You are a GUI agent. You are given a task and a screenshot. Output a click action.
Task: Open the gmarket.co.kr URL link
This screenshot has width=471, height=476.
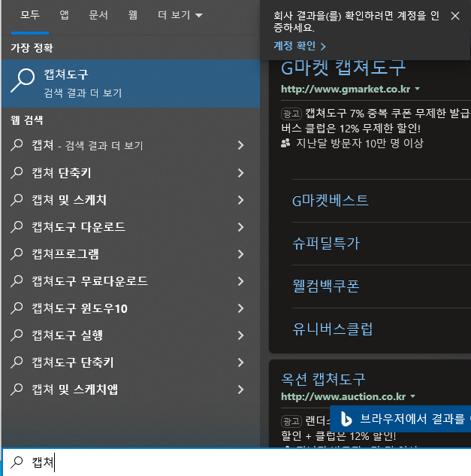pyautogui.click(x=346, y=89)
